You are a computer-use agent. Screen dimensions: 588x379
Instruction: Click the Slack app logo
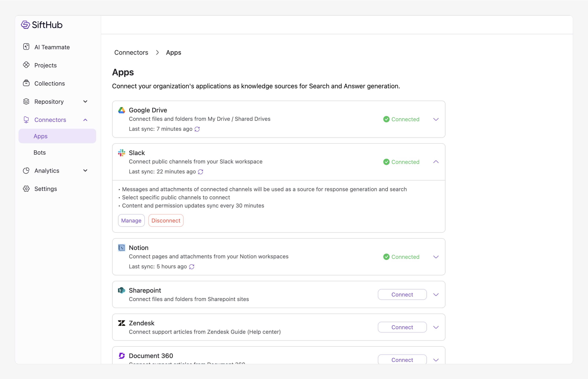pos(122,153)
